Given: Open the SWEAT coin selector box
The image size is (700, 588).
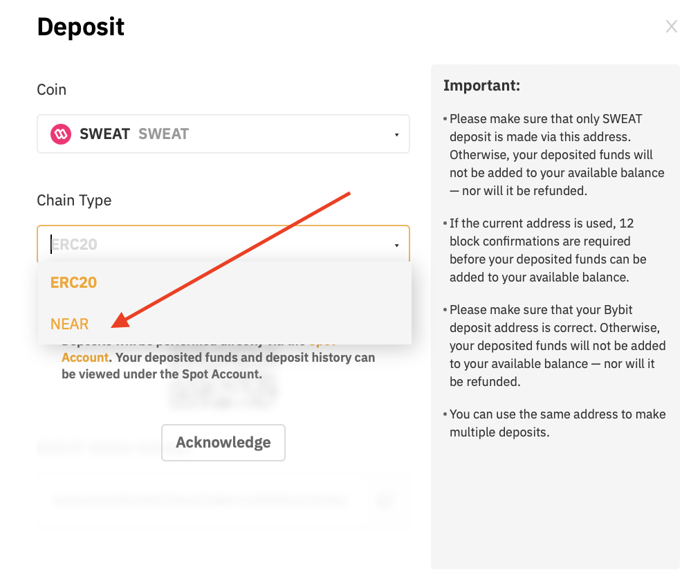Looking at the screenshot, I should point(223,134).
